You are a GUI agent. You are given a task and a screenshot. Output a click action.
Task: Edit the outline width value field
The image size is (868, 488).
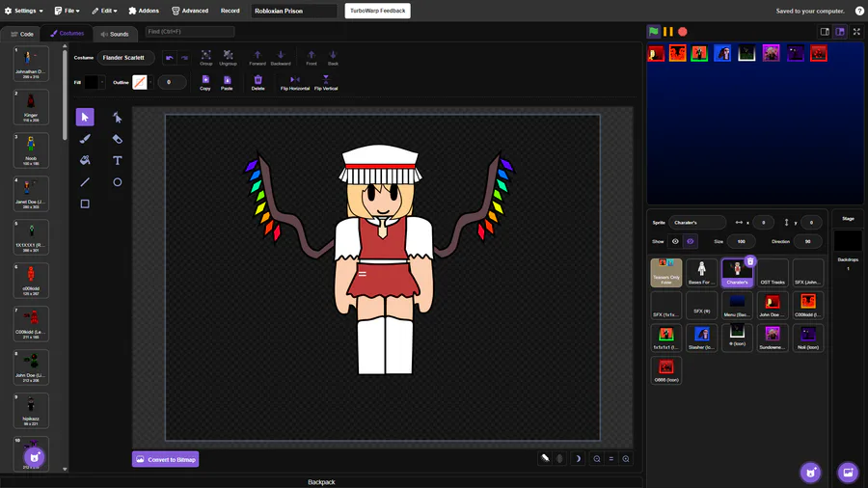pos(172,82)
